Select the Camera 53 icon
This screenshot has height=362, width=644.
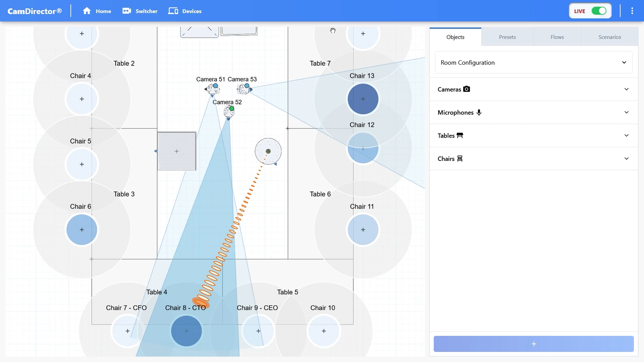(x=244, y=89)
